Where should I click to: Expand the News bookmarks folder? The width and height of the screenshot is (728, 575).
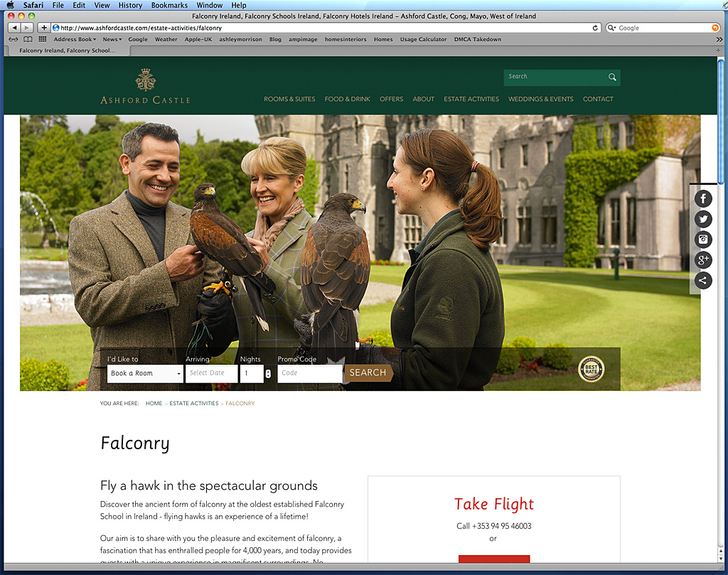112,40
